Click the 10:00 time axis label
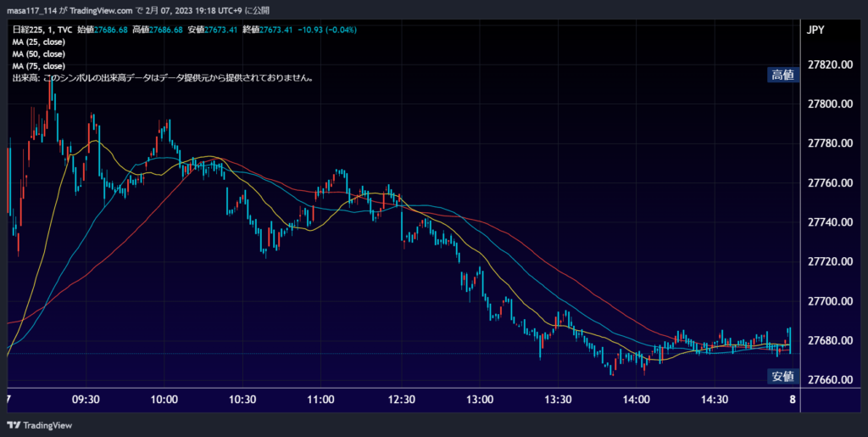Image resolution: width=868 pixels, height=437 pixels. point(164,400)
